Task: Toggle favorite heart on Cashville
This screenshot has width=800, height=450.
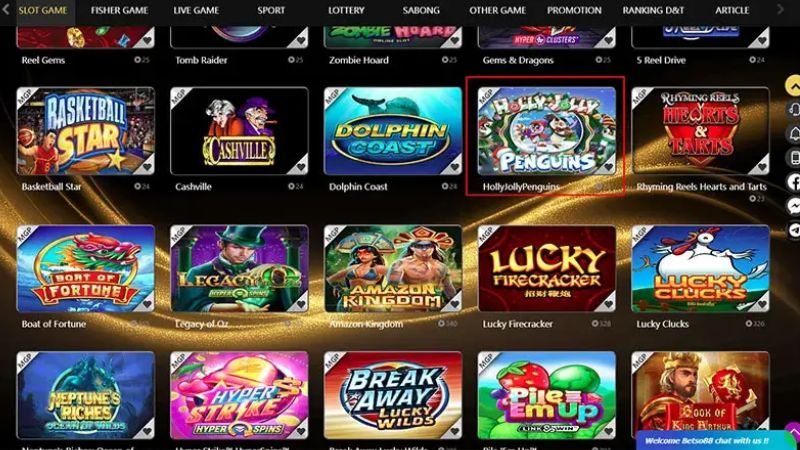Action: [x=301, y=166]
